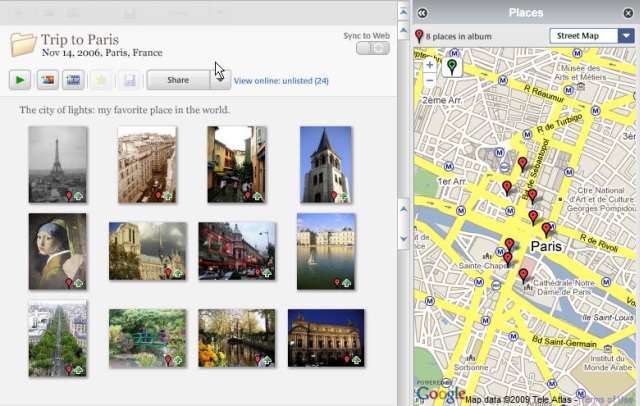
Task: Open the Street Map type dropdown
Action: tap(592, 36)
